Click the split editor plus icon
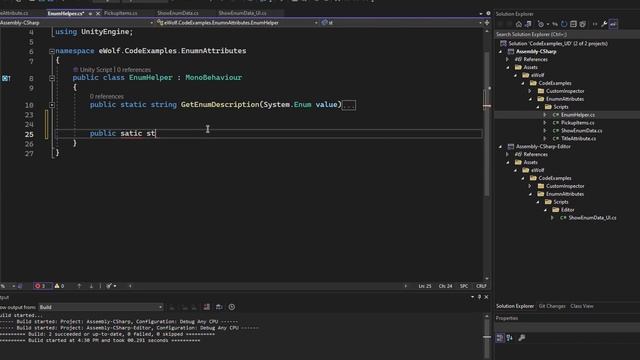Screen dimensions: 640x360 click(487, 23)
